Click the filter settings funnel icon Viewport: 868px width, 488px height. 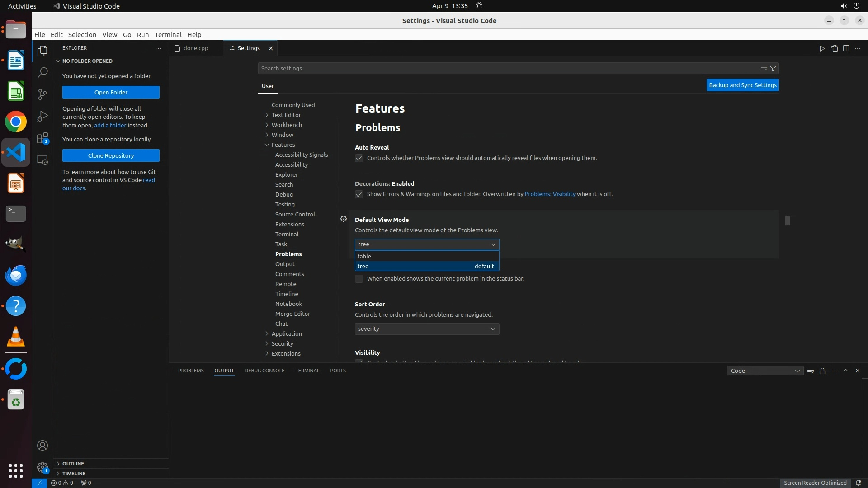(773, 68)
